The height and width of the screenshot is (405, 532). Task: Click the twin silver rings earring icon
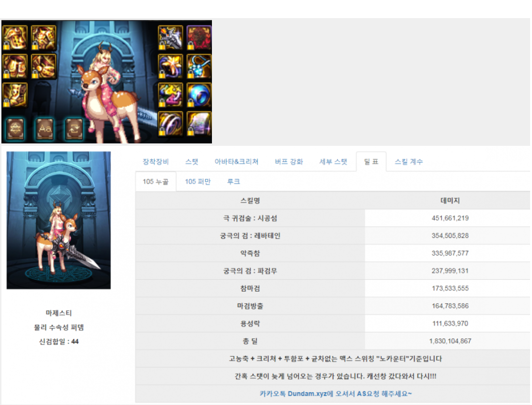point(171,123)
